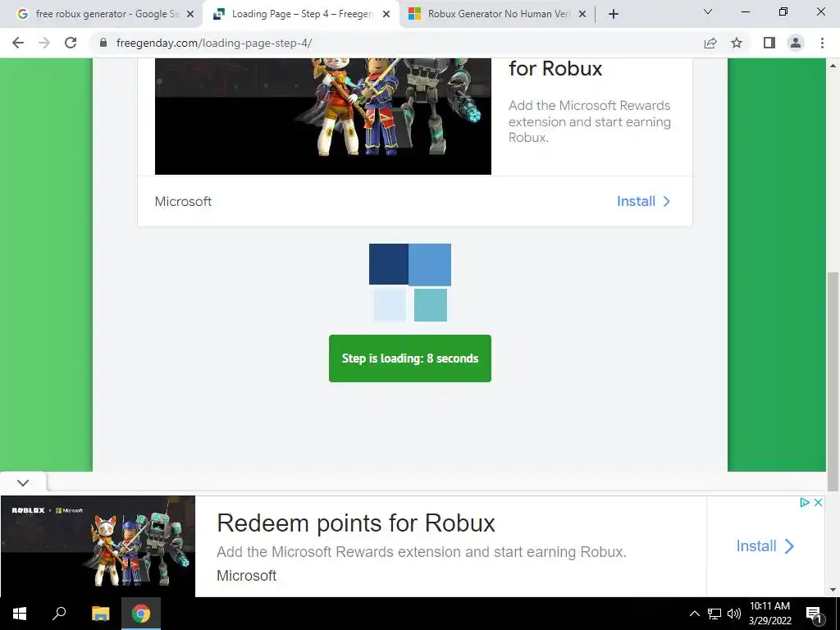Click the four-square loading logo
The height and width of the screenshot is (630, 840).
coord(410,283)
